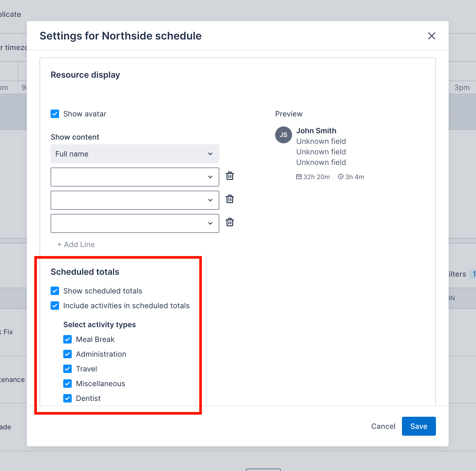Delete the third empty show content line
The width and height of the screenshot is (476, 471).
(x=229, y=222)
